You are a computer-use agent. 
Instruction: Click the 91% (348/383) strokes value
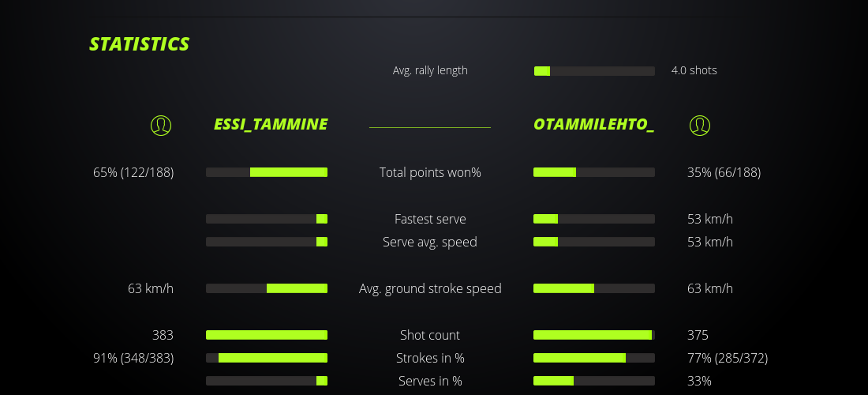coord(133,358)
